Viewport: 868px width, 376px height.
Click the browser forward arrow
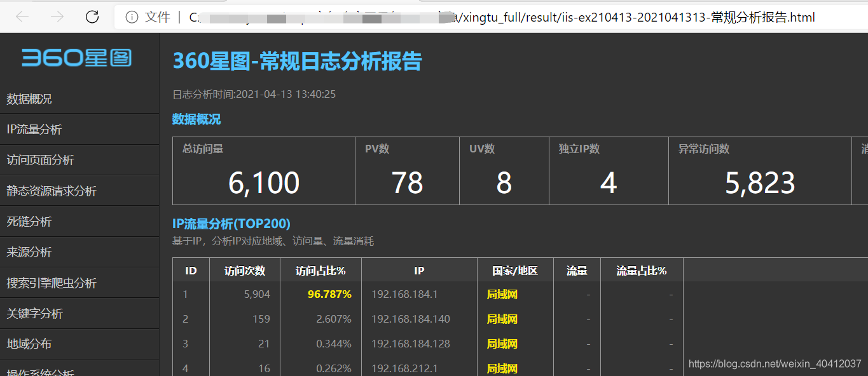click(x=57, y=17)
